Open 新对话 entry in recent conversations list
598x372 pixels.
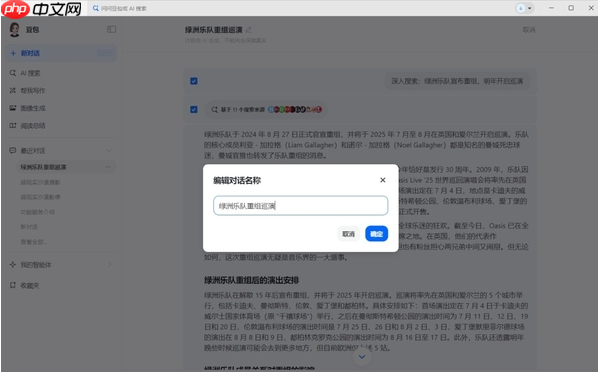[x=29, y=227]
